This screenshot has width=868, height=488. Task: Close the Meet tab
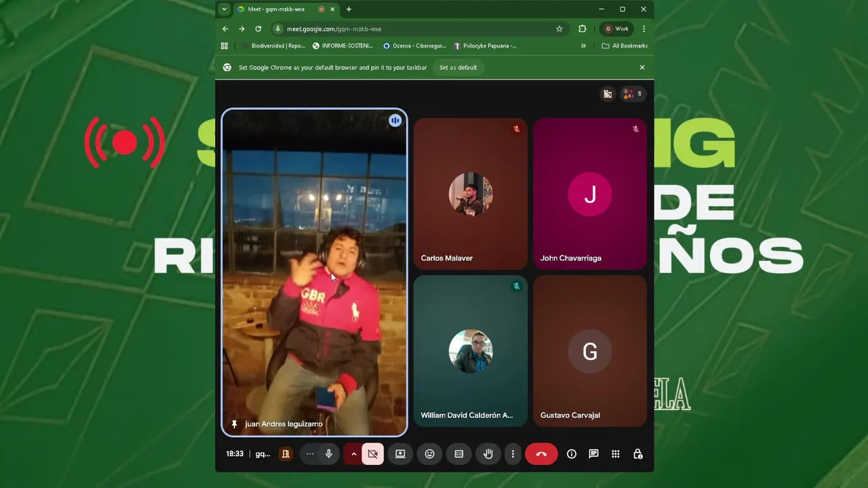tap(332, 9)
